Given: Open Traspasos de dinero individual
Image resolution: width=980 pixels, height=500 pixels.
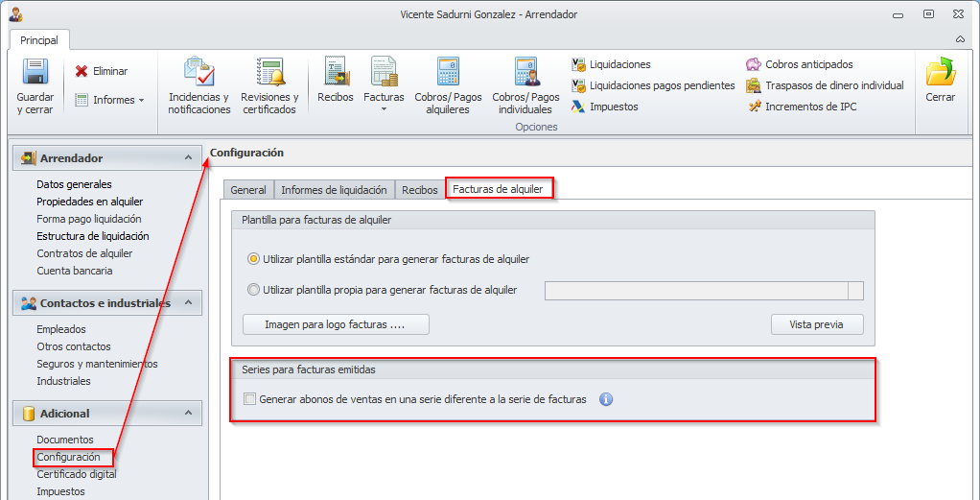Looking at the screenshot, I should click(826, 85).
